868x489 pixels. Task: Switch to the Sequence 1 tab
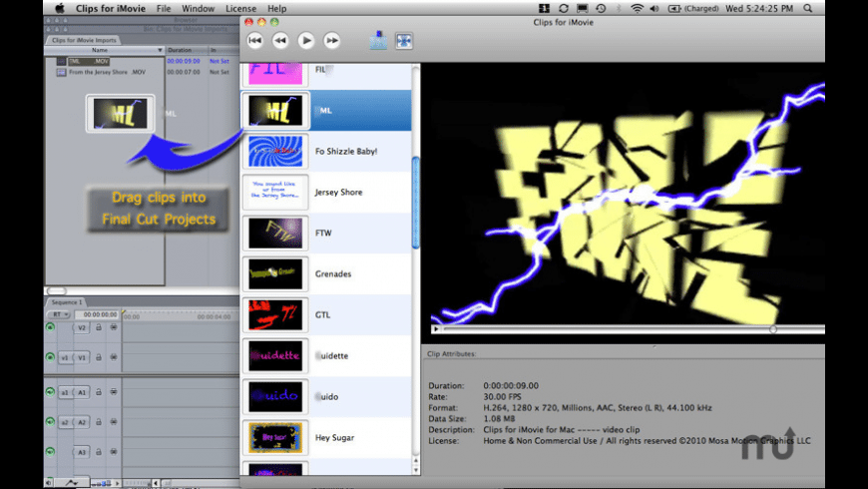coord(68,301)
